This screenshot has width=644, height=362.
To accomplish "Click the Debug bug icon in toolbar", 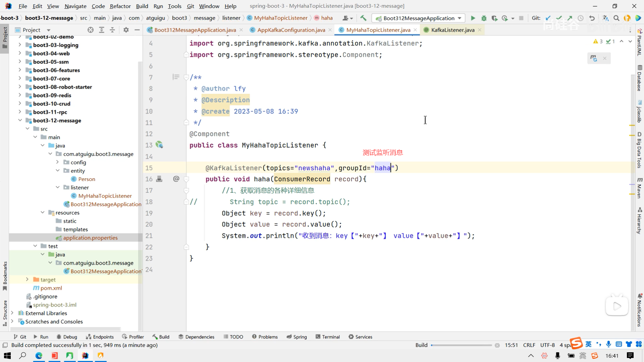I will (x=484, y=18).
